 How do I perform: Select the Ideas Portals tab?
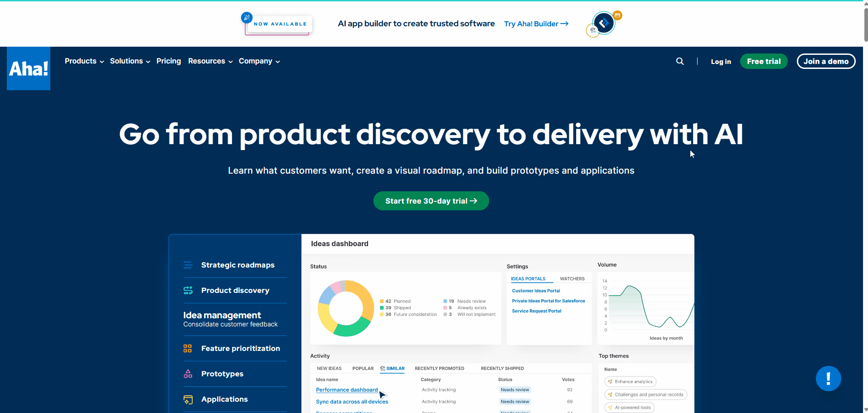(528, 279)
